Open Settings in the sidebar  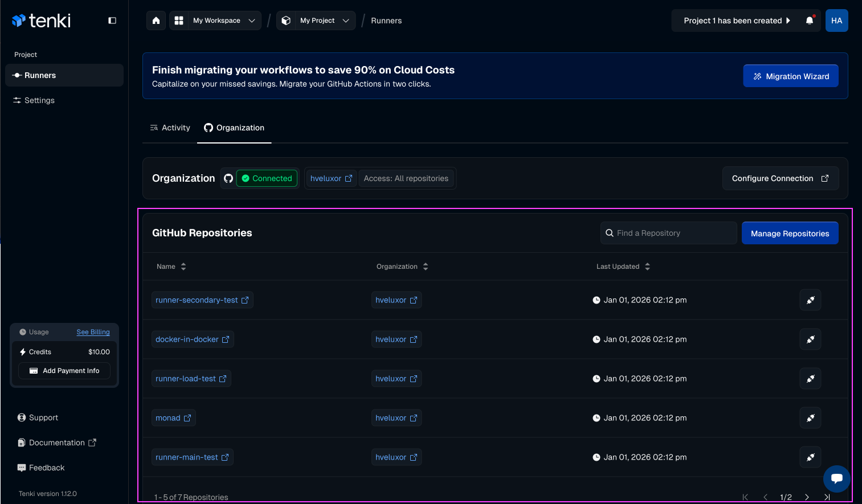(x=39, y=100)
